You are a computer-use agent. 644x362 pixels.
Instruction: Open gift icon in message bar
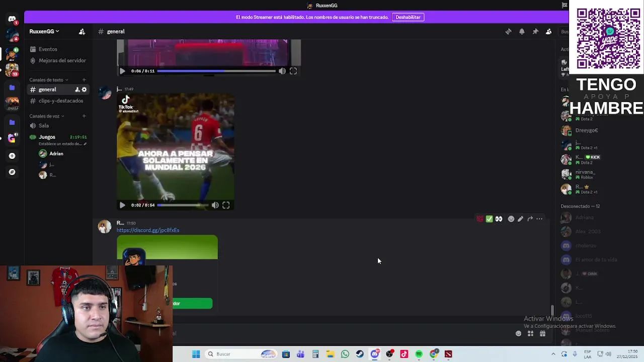[x=542, y=333]
